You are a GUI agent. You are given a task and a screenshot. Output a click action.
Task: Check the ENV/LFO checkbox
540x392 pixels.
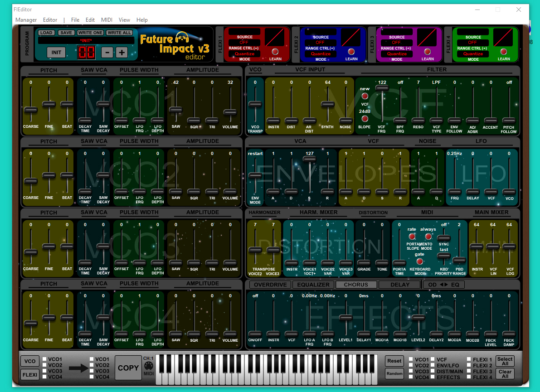(433, 365)
